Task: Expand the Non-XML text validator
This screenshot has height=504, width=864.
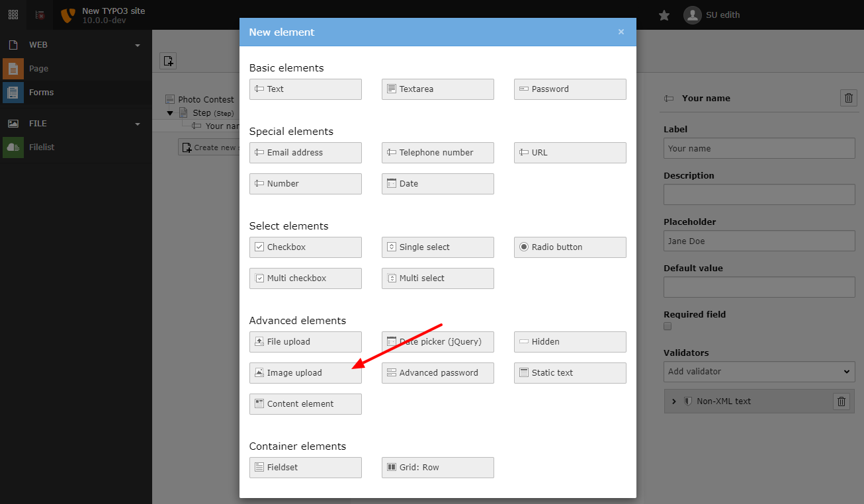Action: point(674,401)
